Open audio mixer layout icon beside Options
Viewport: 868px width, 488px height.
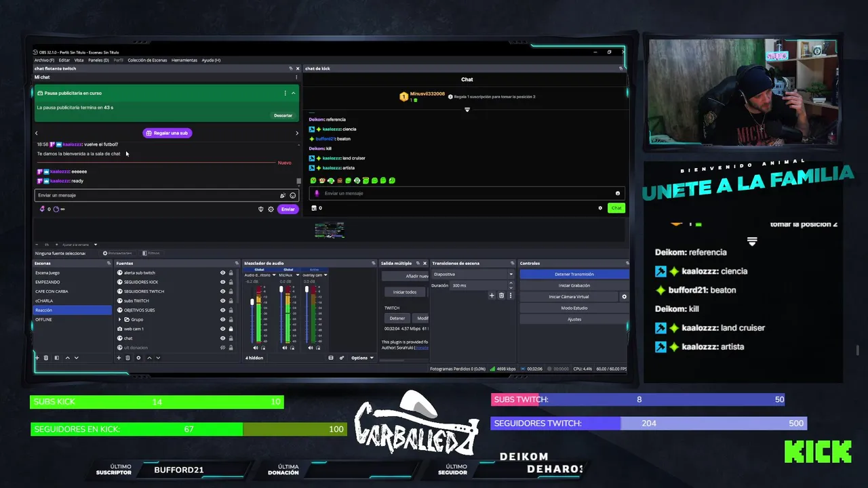pos(331,358)
